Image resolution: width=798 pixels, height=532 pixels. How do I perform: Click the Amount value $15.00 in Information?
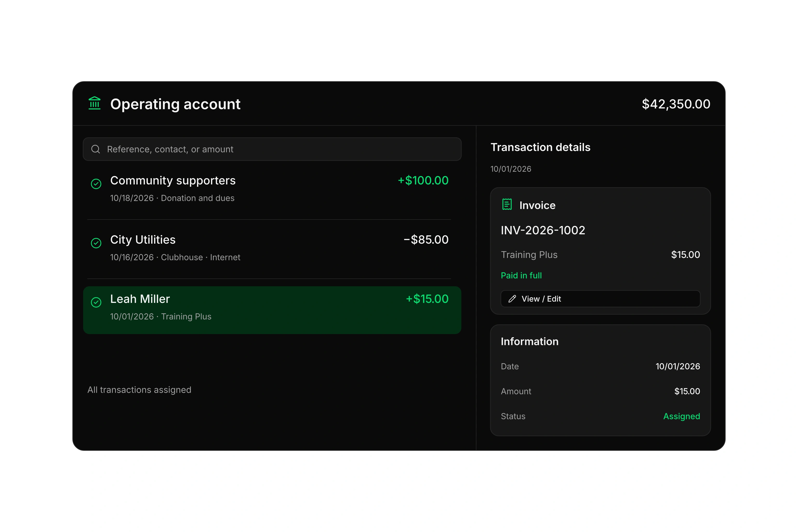[x=687, y=391]
